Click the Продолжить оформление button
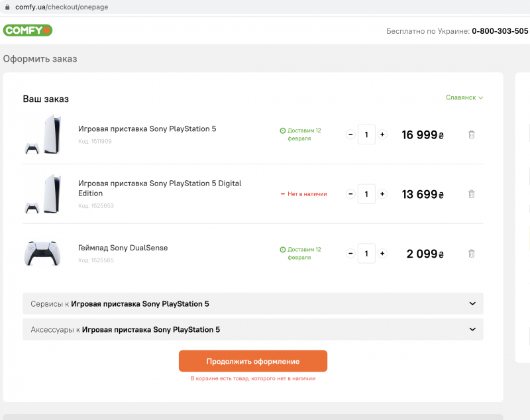This screenshot has height=420, width=530. click(x=252, y=361)
